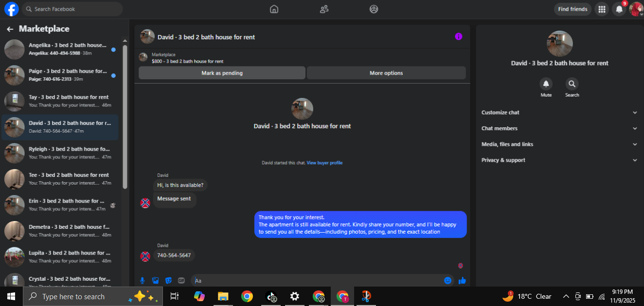Click the Facebook logo

coord(11,9)
